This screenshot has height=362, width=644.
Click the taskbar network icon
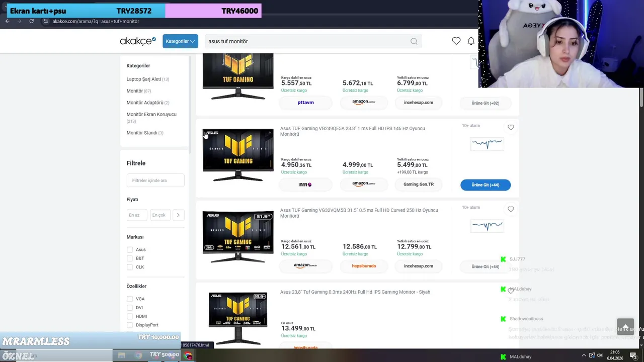[592, 355]
